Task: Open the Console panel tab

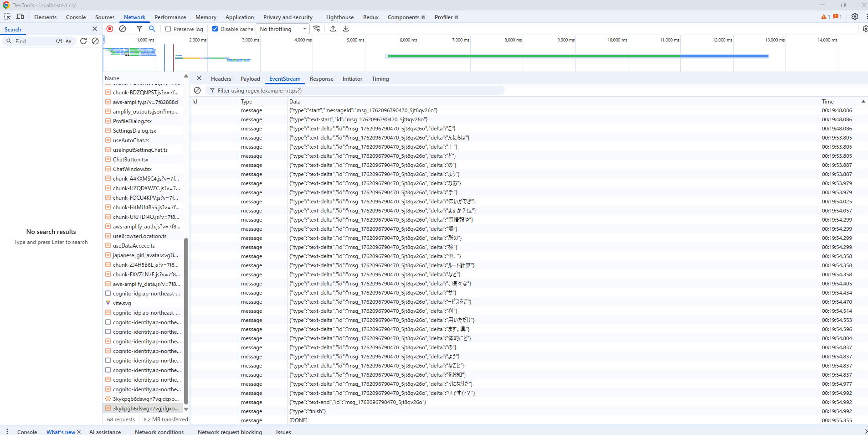Action: point(76,17)
